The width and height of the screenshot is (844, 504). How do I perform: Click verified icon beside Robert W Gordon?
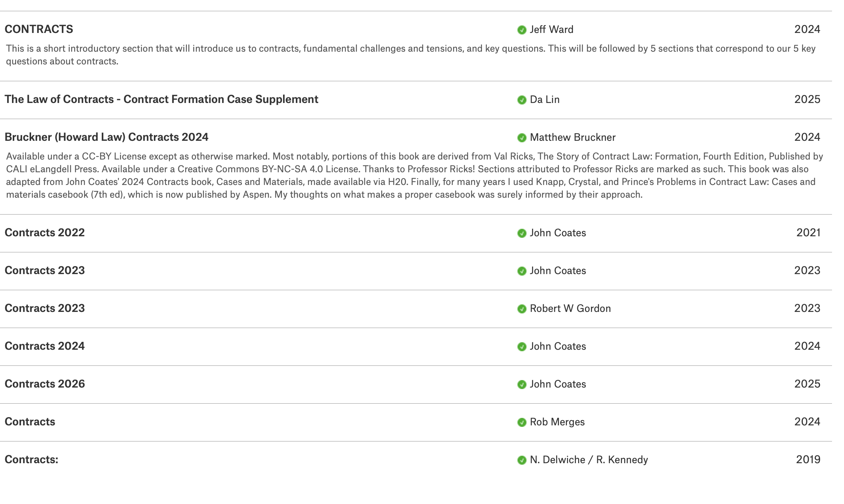(522, 309)
